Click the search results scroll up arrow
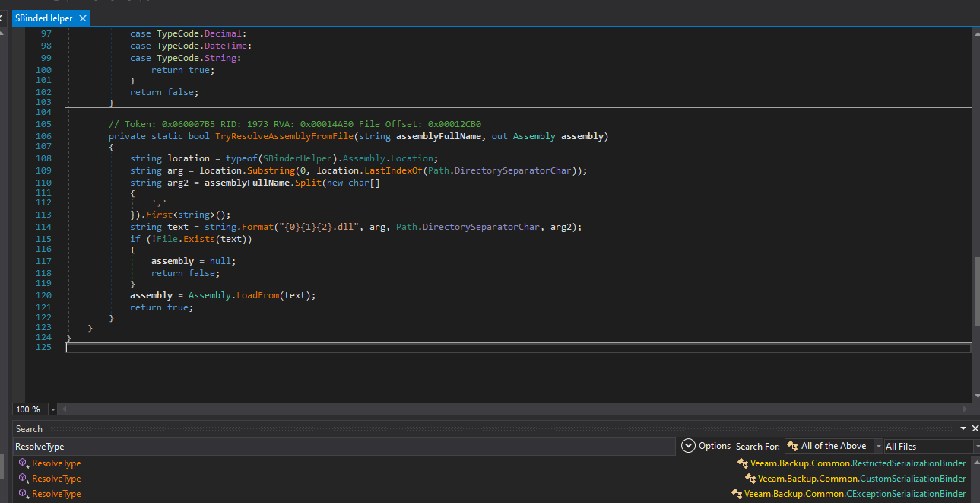Screen dimensions: 980x503 975,461
